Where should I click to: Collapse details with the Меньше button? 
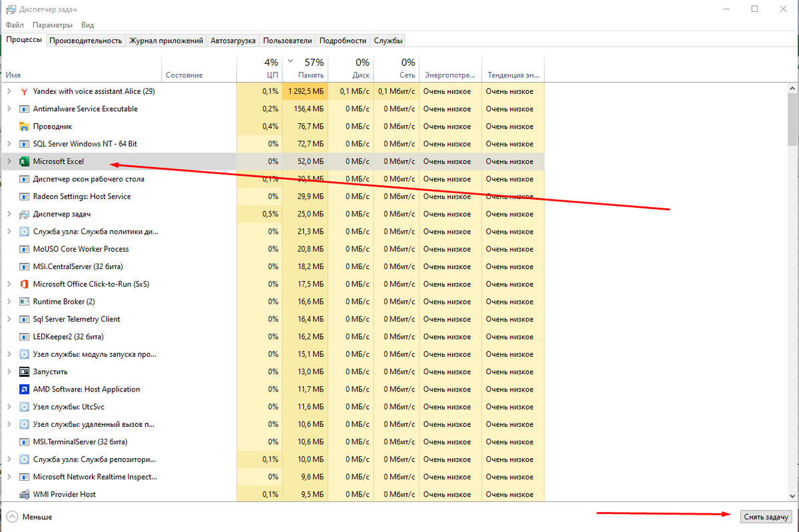click(29, 517)
